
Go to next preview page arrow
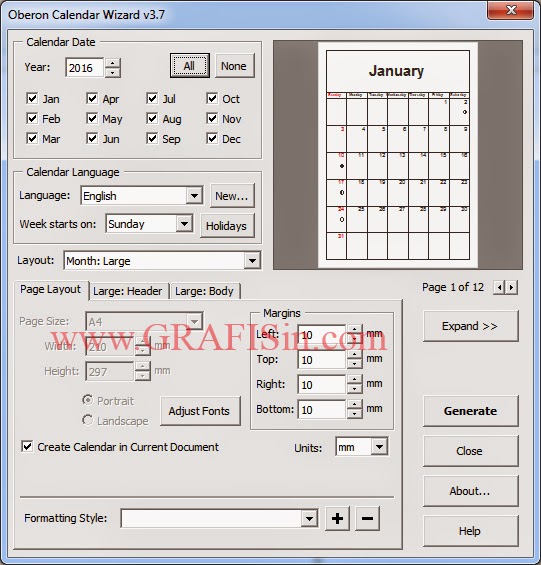pyautogui.click(x=511, y=288)
